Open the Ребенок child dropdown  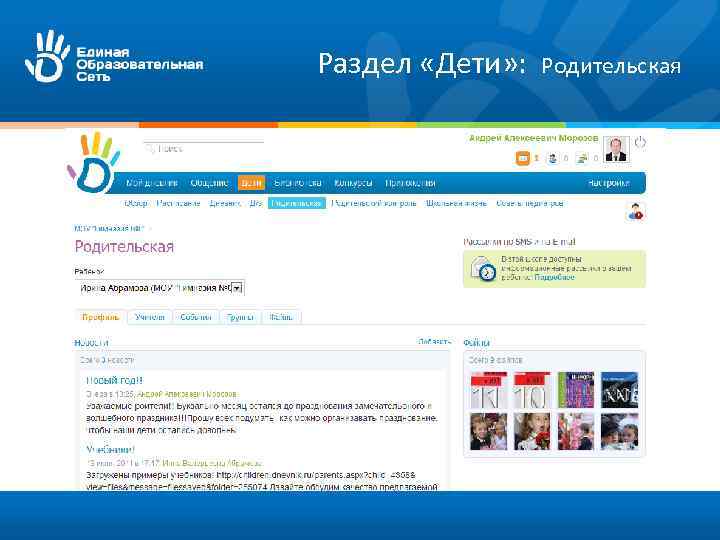tap(160, 288)
